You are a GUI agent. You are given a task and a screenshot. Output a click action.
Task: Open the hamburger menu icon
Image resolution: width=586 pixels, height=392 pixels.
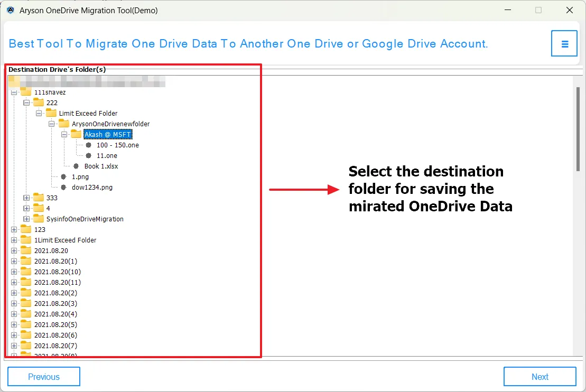pos(564,43)
